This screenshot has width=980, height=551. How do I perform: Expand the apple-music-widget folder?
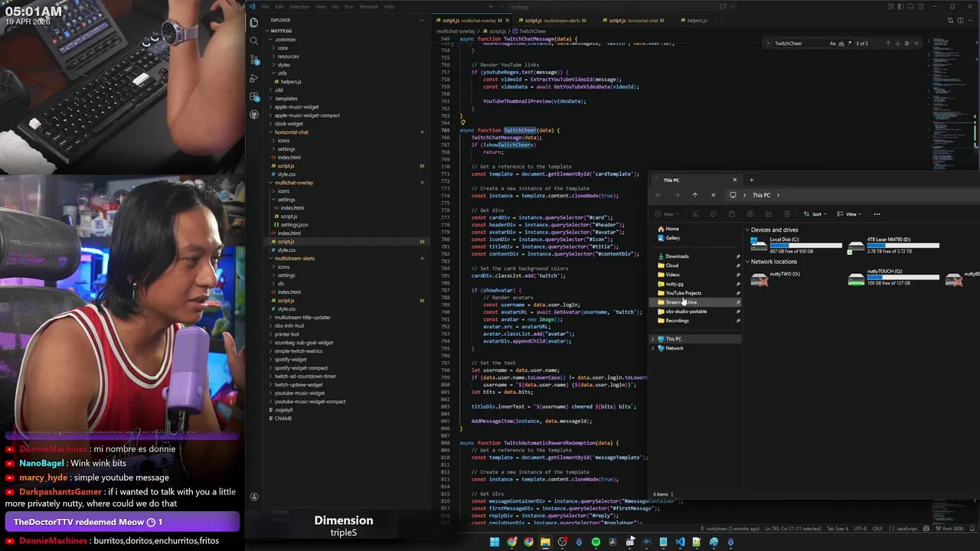tap(296, 107)
